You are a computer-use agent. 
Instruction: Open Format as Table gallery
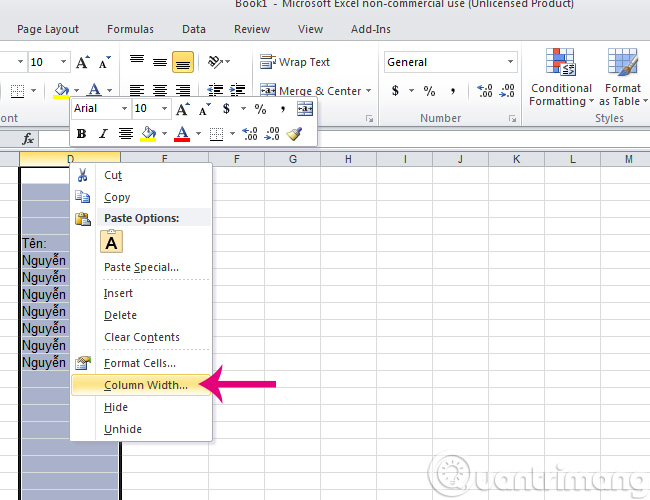pyautogui.click(x=623, y=78)
